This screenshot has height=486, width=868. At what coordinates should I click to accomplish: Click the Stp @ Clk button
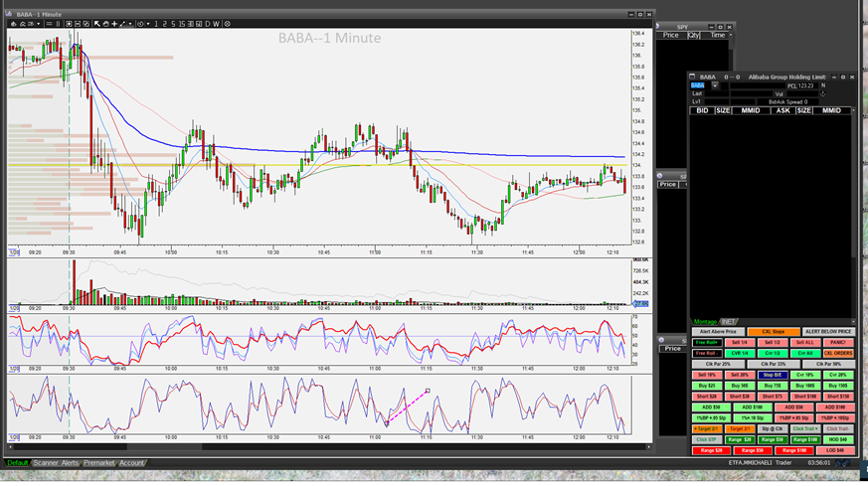click(x=773, y=428)
